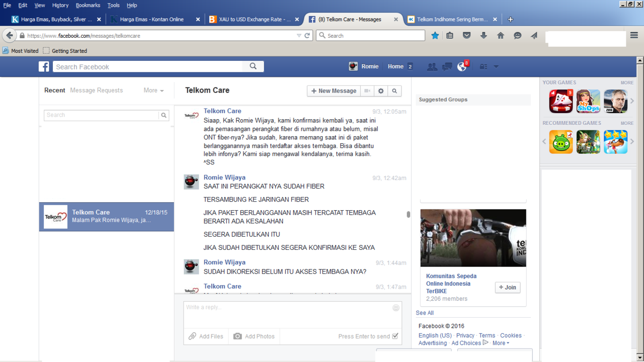
Task: Go to Facebook Home link
Action: click(395, 66)
